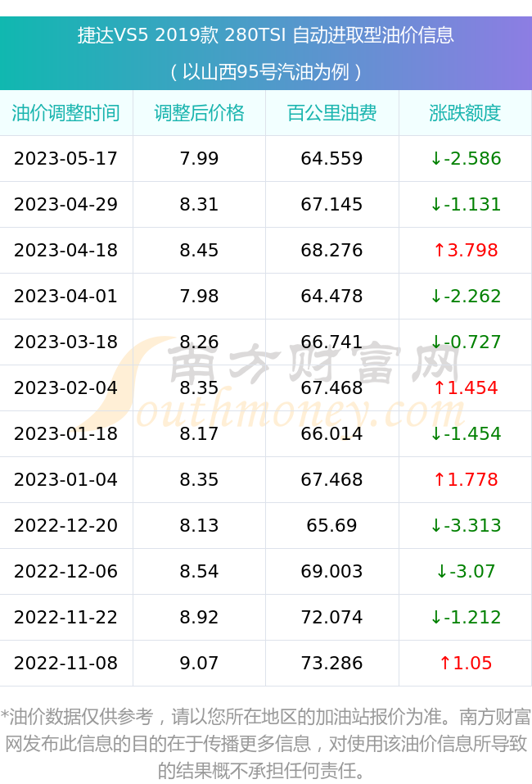Click the 油价调整时间 column header
This screenshot has height=784, width=532.
click(x=66, y=113)
